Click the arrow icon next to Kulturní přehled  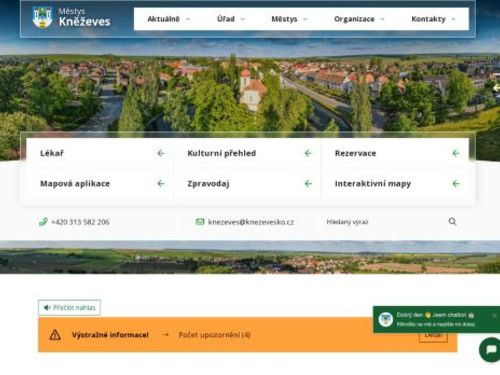(308, 153)
